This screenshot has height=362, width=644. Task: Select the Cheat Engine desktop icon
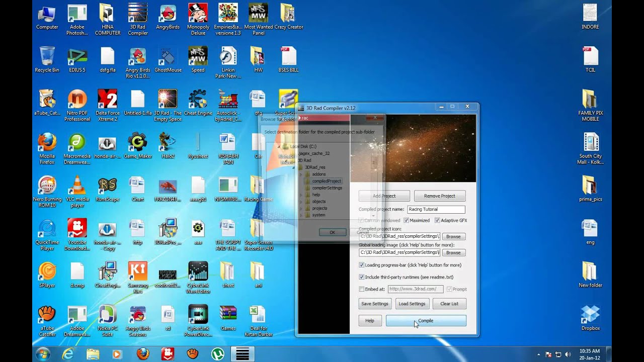[x=198, y=103]
